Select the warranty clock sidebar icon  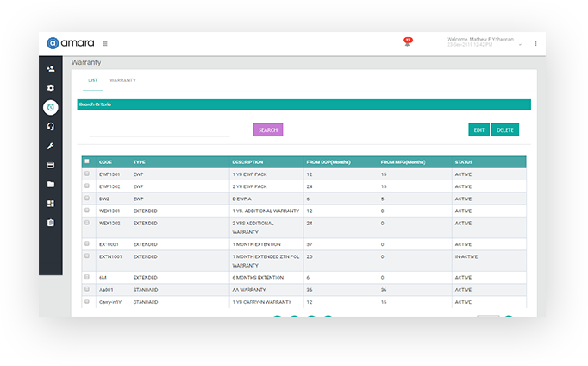(51, 107)
